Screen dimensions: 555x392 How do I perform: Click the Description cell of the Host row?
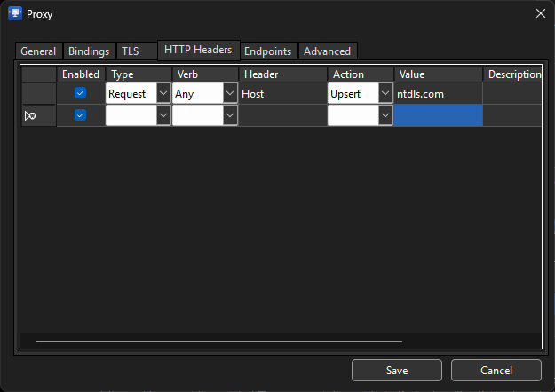511,94
